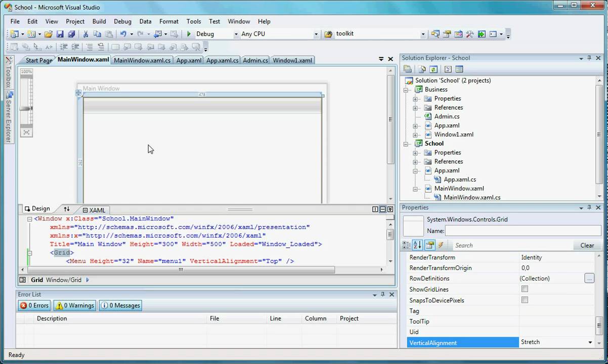This screenshot has width=608, height=364.
Task: Switch to the Start Page tab
Action: (x=39, y=60)
